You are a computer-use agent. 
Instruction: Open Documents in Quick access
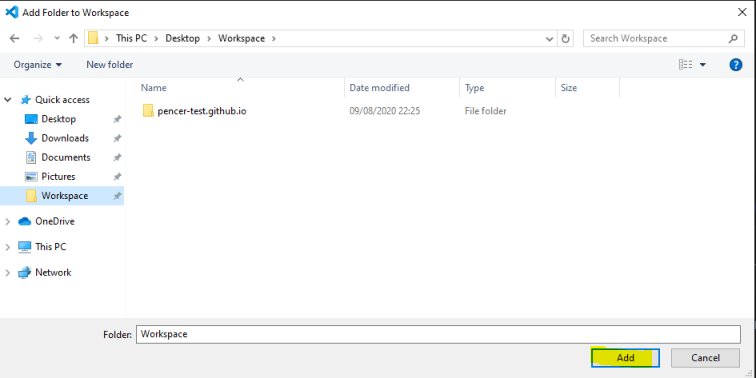tap(66, 157)
